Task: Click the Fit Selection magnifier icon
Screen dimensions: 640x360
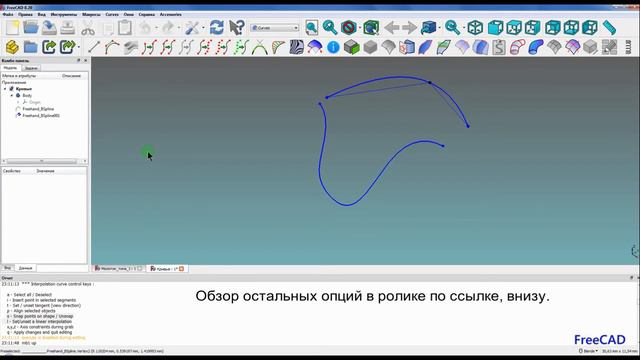Action: coord(330,28)
